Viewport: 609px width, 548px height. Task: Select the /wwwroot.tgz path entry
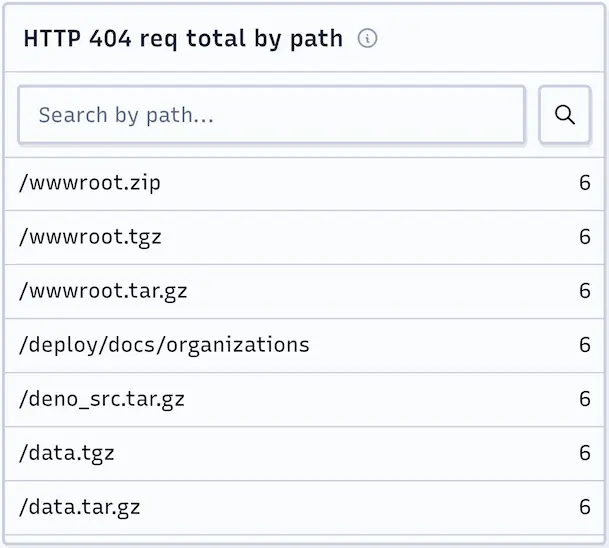point(90,237)
